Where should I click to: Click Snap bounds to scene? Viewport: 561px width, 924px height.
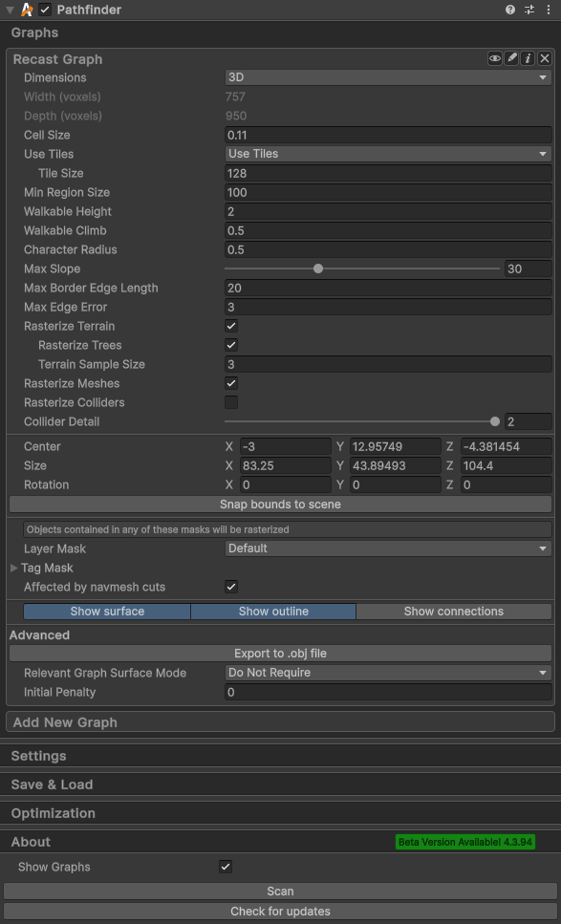281,505
